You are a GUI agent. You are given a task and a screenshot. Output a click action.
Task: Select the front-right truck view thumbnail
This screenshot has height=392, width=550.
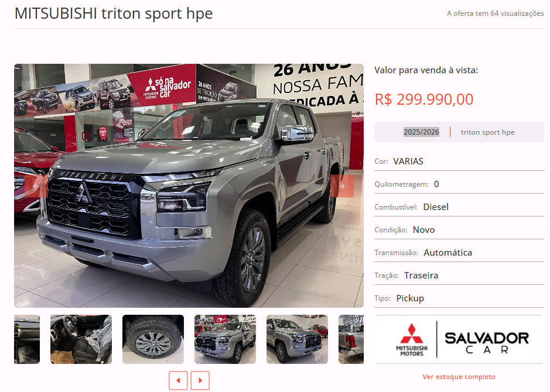(297, 339)
